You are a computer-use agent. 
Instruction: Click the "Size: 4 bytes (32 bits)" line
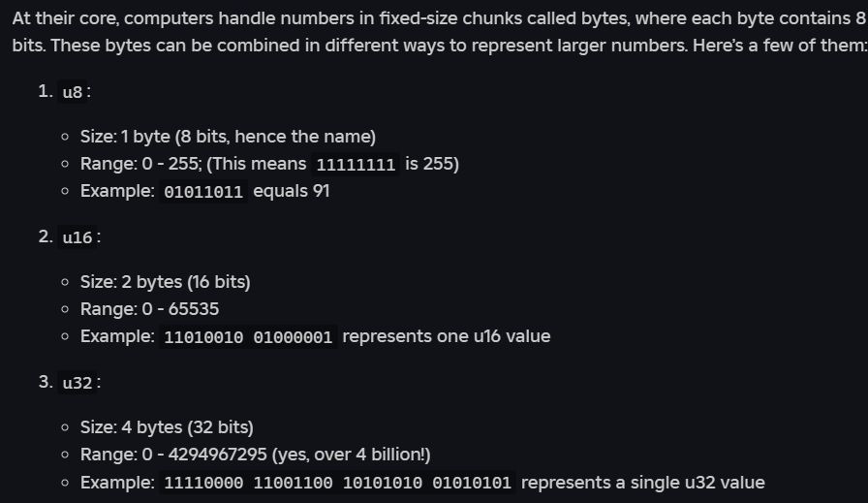coord(167,427)
